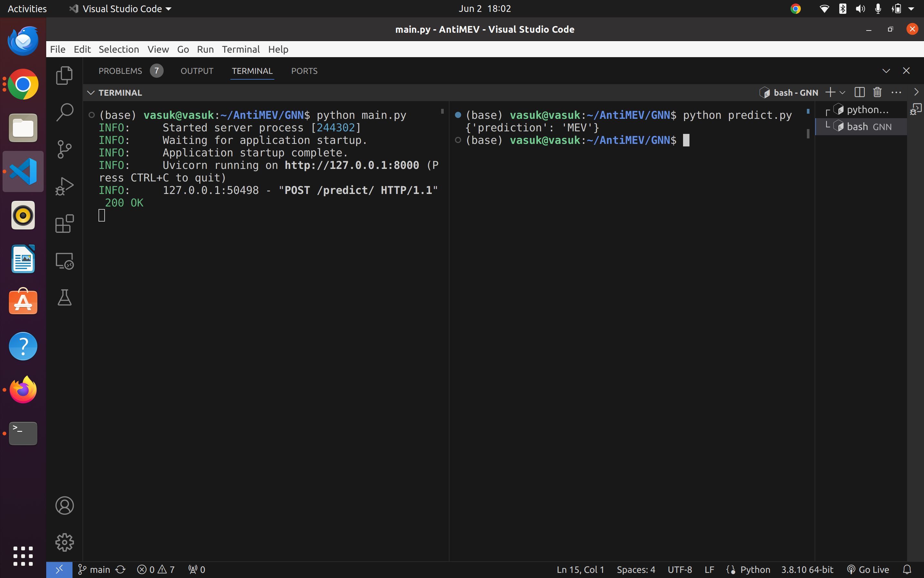Open the Source Control view
924x578 pixels.
(x=64, y=149)
